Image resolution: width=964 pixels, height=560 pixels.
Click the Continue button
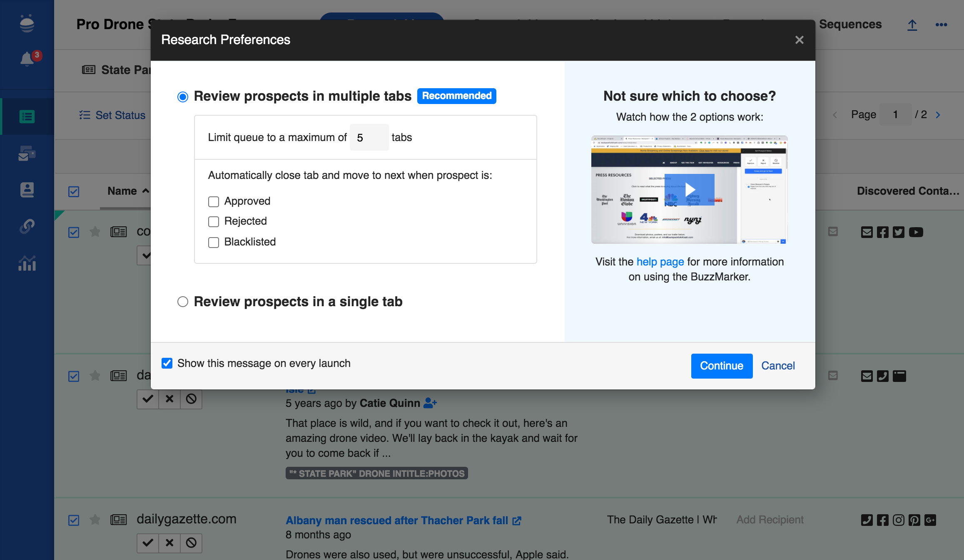click(x=721, y=366)
